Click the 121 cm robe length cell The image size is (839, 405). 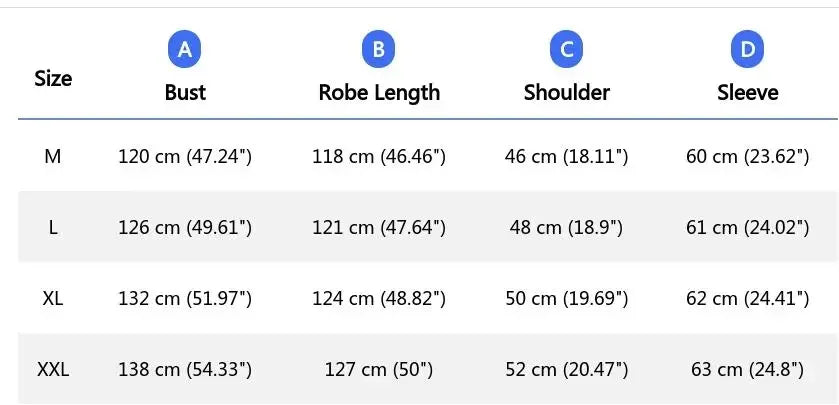[379, 227]
